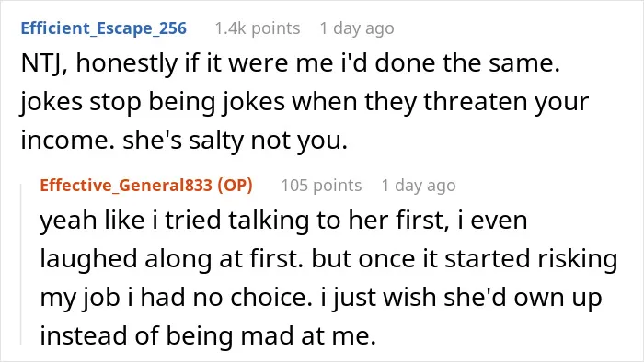This screenshot has height=362, width=644.
Task: Open Effective_General833 user profile
Action: [126, 186]
